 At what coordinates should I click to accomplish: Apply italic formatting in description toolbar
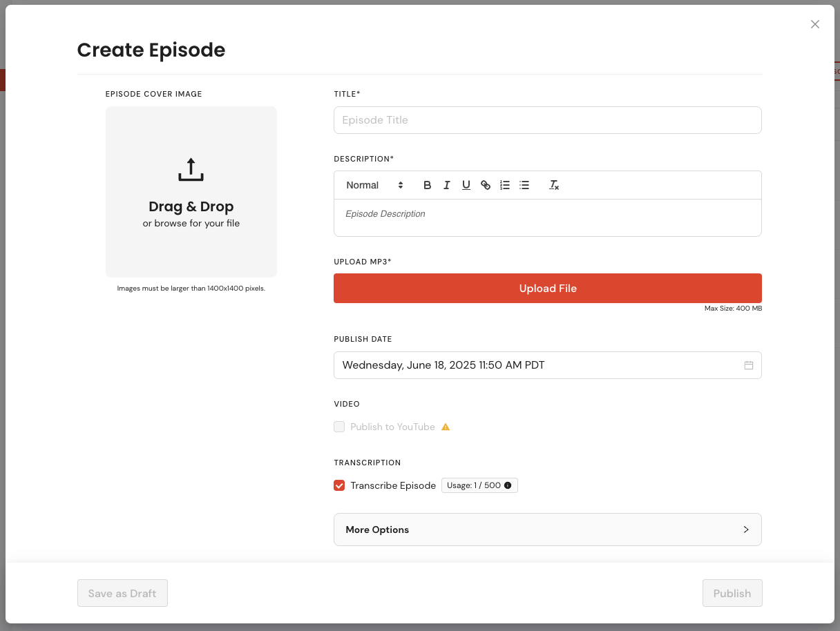point(447,185)
